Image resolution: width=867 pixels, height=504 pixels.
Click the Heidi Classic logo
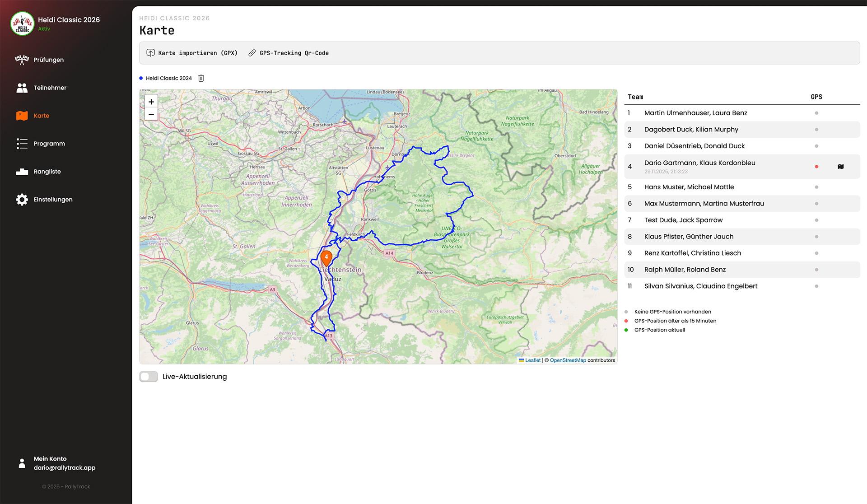pyautogui.click(x=22, y=23)
